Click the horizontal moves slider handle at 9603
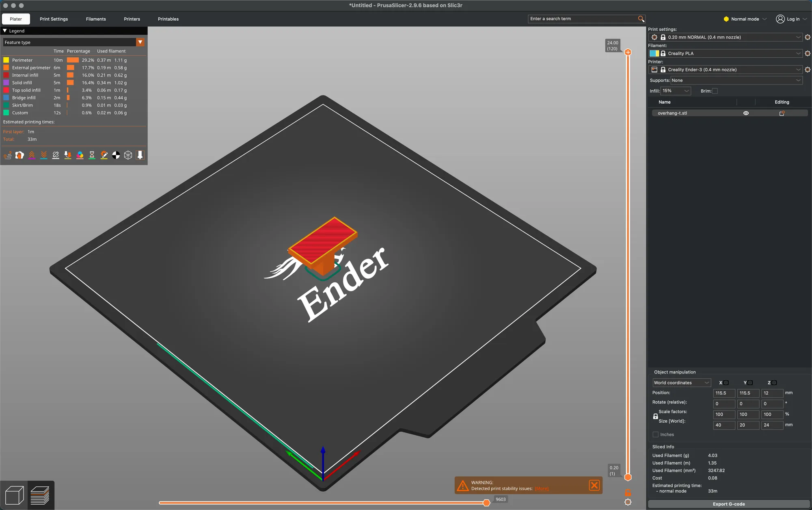Screen dimensions: 812x510 [486, 503]
